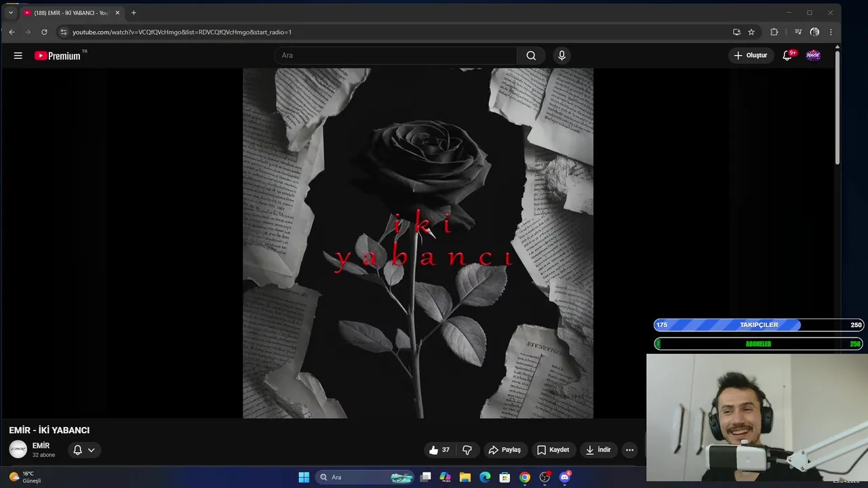Open the tab search dropdown arrow
Viewport: 868px width, 488px height.
pyautogui.click(x=10, y=13)
